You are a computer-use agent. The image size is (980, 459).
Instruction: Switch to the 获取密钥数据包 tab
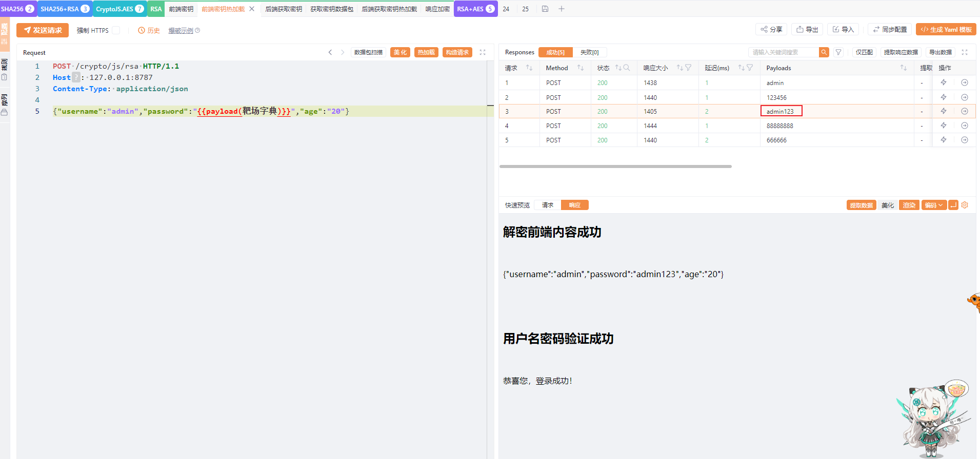[332, 9]
